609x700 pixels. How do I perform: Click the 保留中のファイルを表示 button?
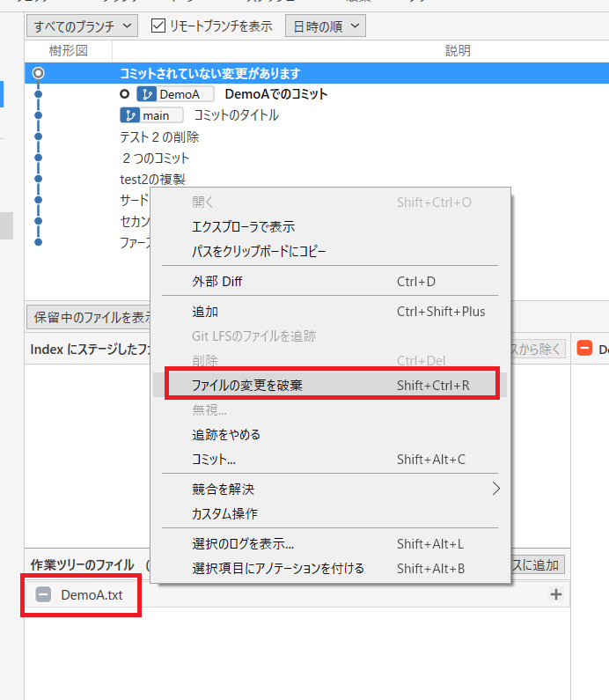(92, 316)
